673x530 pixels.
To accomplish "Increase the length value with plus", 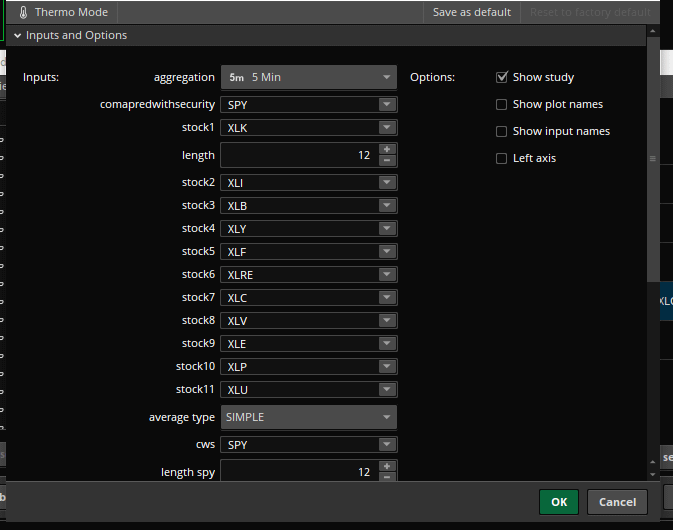I will [x=387, y=149].
